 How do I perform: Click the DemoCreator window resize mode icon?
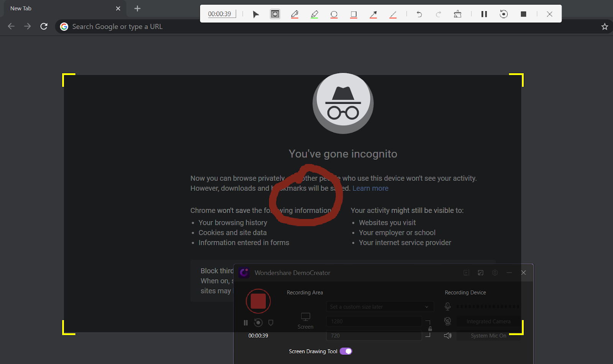pyautogui.click(x=480, y=273)
